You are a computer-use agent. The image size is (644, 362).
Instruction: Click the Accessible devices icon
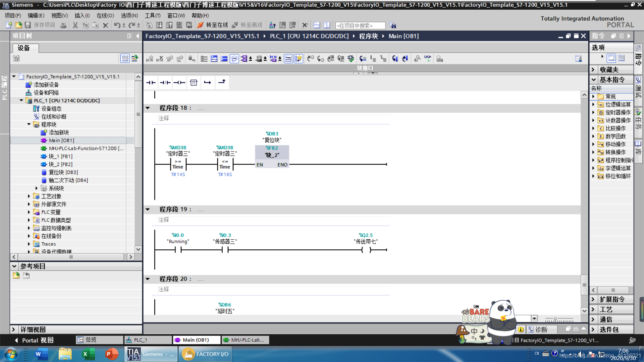272,25
